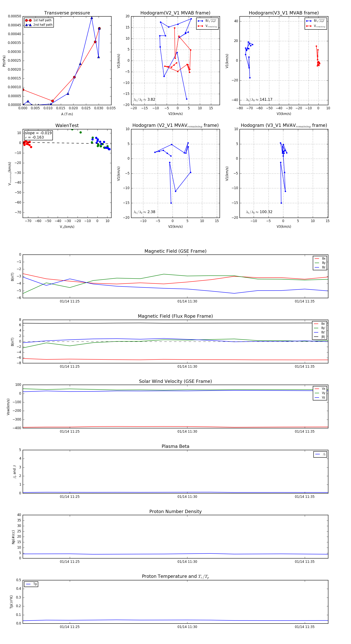Click the λ1/λ3 ≈ 141.17 annotation
Image resolution: width=351 pixels, height=644 pixels.
point(259,100)
